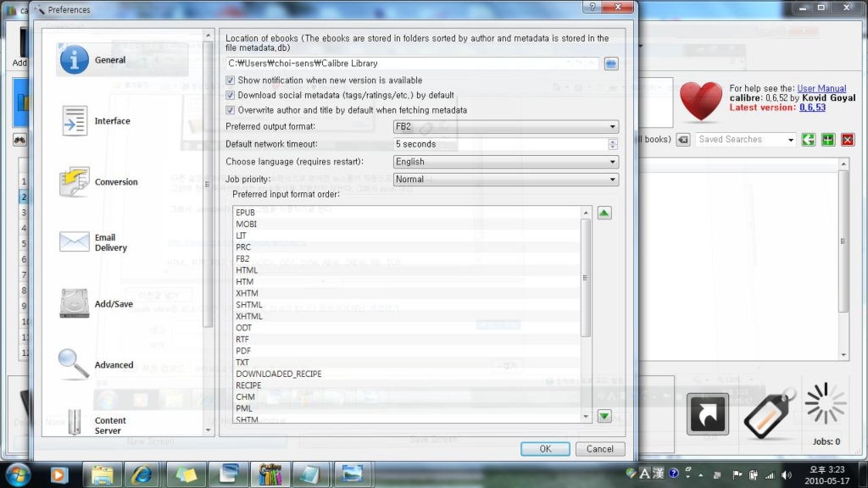Cancel the Preferences dialog

(600, 449)
